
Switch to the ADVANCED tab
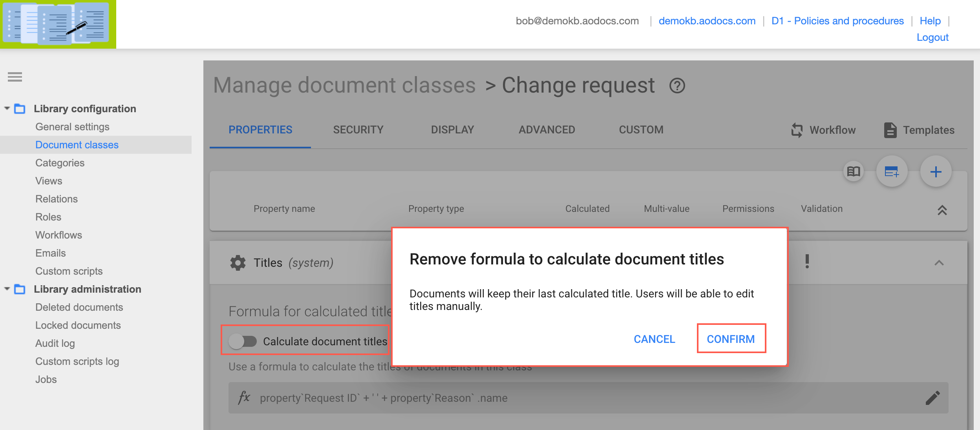coord(547,130)
